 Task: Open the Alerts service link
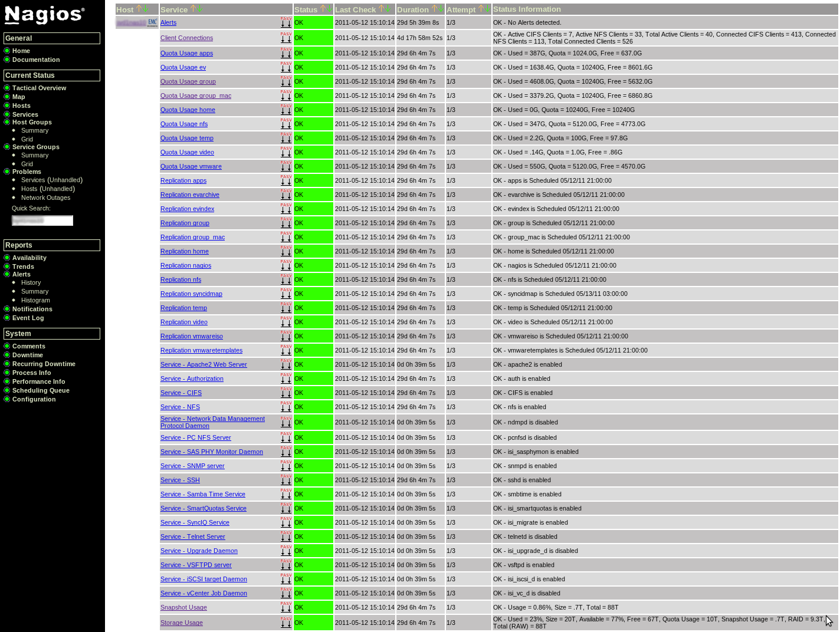[168, 22]
